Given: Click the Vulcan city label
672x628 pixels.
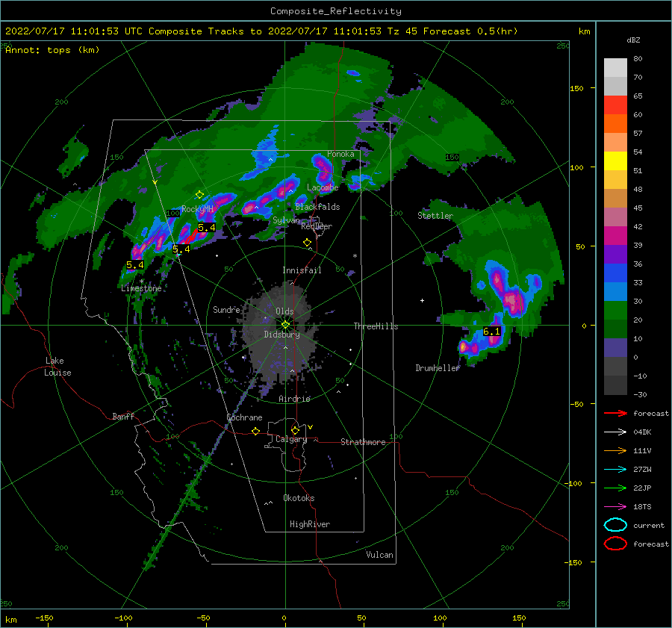Looking at the screenshot, I should pyautogui.click(x=380, y=555).
